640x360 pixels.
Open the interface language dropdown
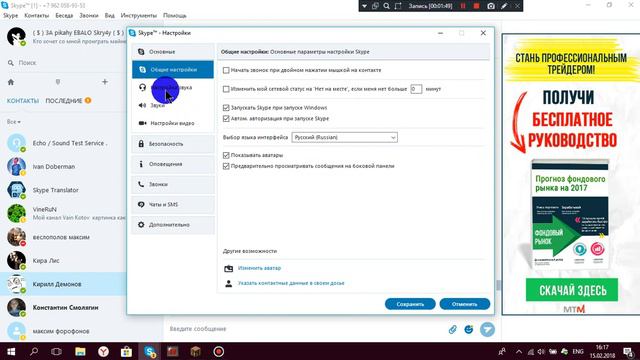click(x=344, y=138)
